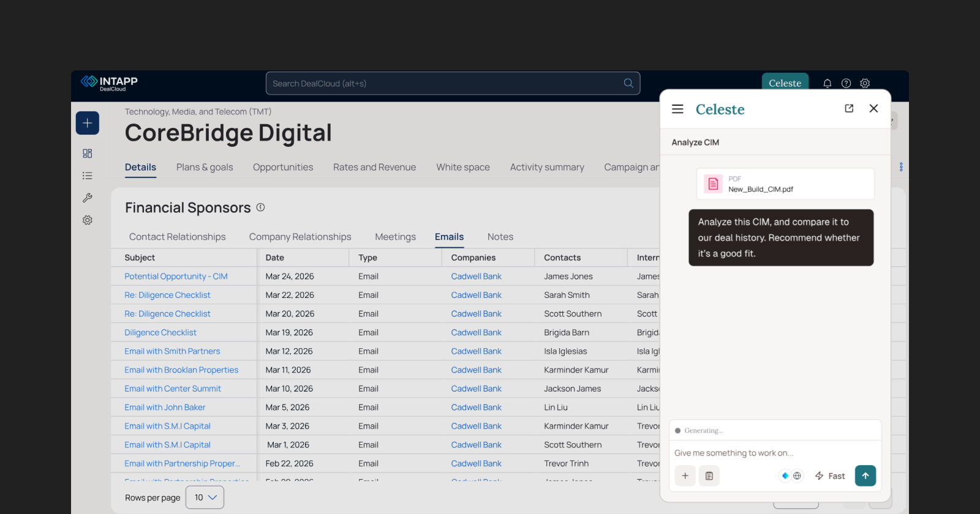Switch to the Details tab
Screen dimensions: 980x514
pyautogui.click(x=140, y=167)
